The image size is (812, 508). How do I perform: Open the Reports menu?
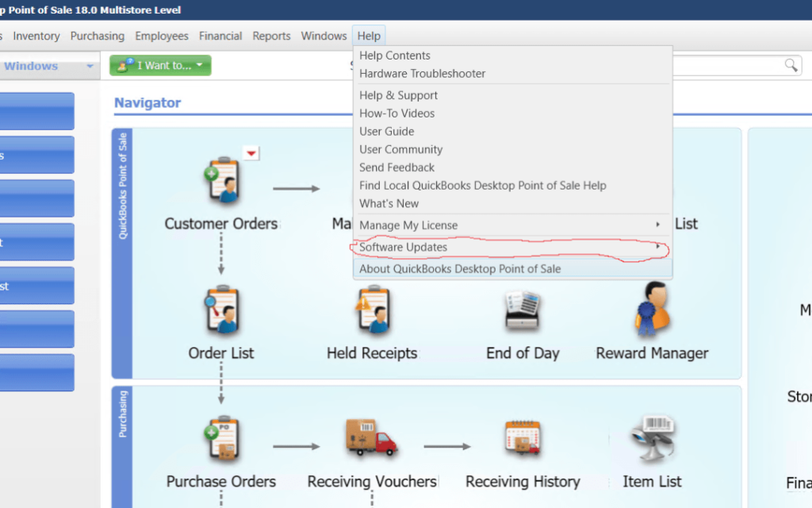pos(271,36)
